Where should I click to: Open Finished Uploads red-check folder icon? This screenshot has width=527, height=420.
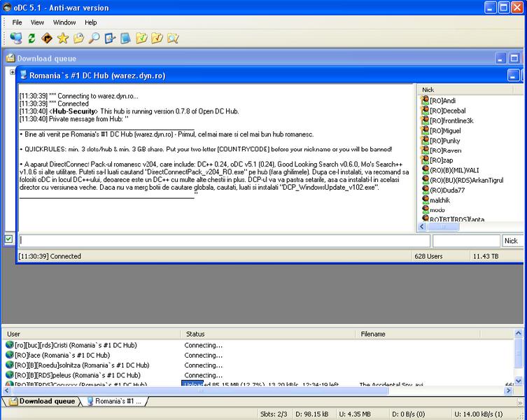[x=157, y=38]
